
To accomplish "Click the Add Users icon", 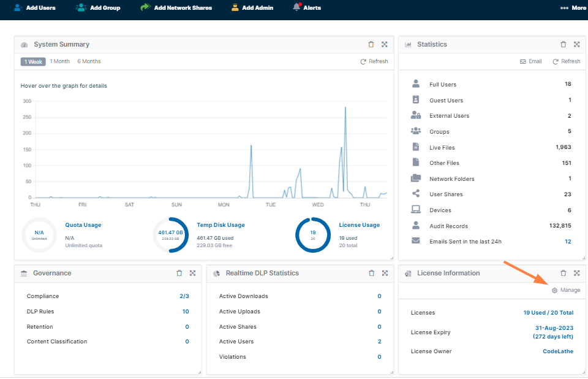I will click(x=18, y=8).
